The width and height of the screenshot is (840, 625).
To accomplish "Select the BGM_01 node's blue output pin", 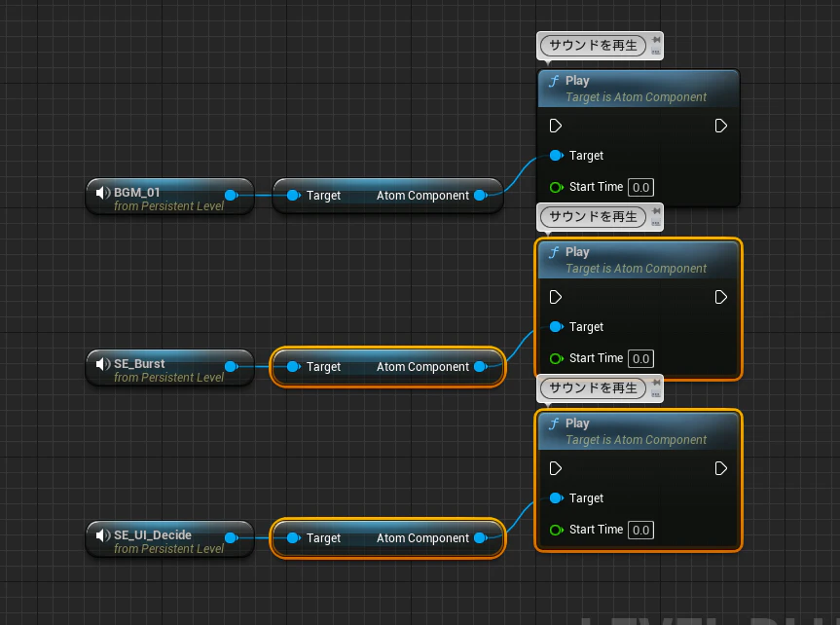I will tap(232, 195).
